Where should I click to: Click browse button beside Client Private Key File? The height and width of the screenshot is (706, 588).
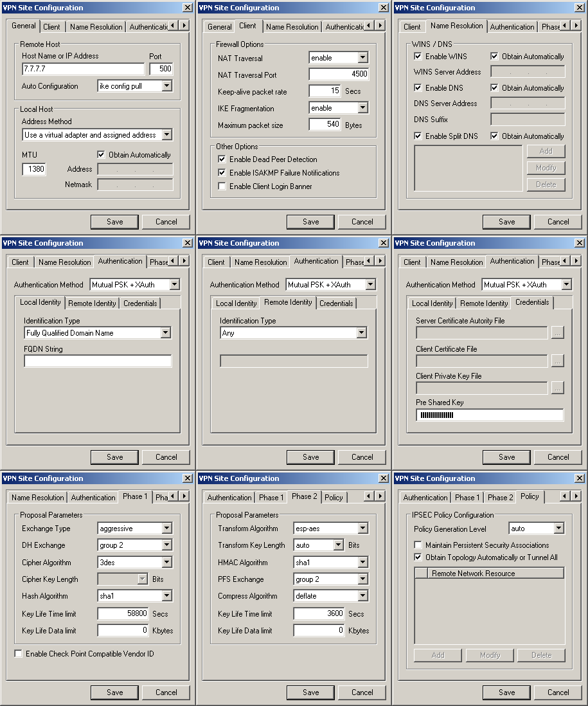point(557,388)
